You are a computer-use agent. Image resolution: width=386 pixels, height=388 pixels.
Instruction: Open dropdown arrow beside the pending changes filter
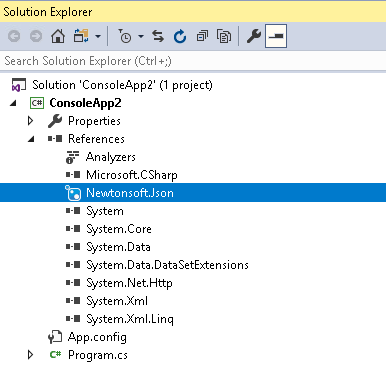(141, 36)
